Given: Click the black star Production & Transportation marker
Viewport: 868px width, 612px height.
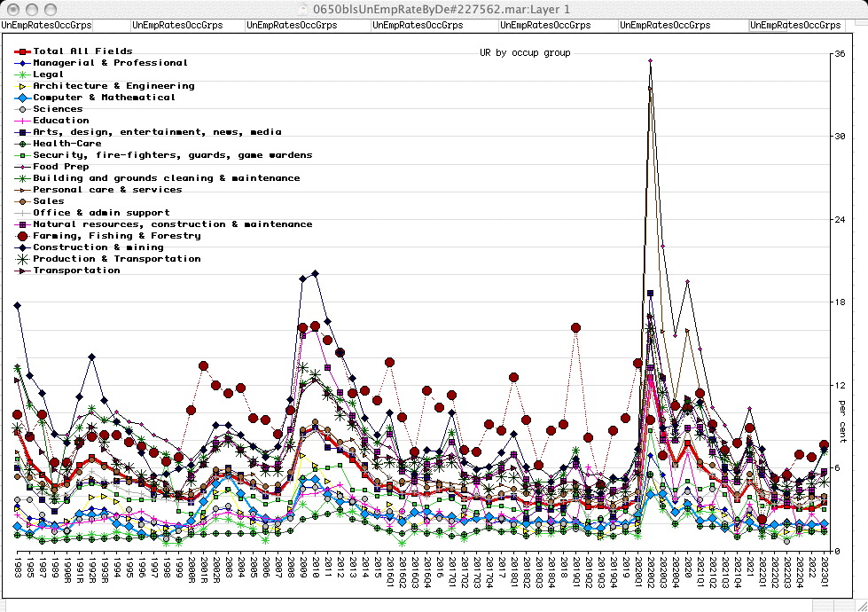Looking at the screenshot, I should (x=24, y=259).
